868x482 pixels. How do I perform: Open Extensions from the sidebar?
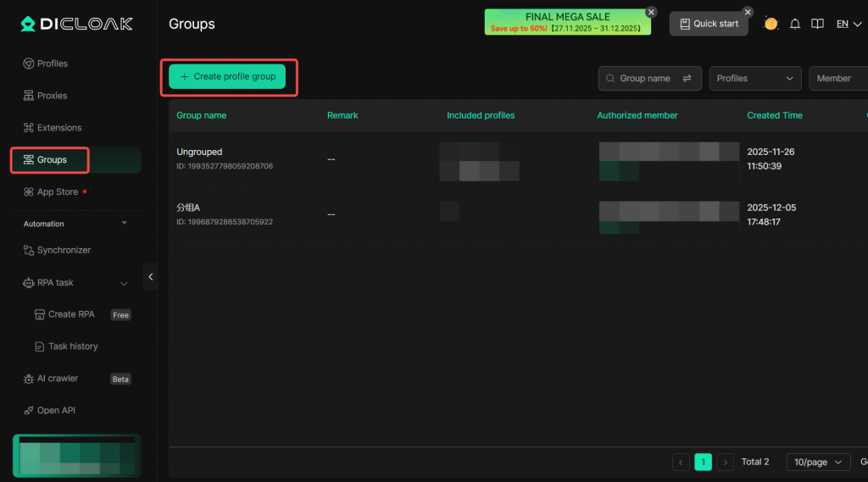[58, 128]
